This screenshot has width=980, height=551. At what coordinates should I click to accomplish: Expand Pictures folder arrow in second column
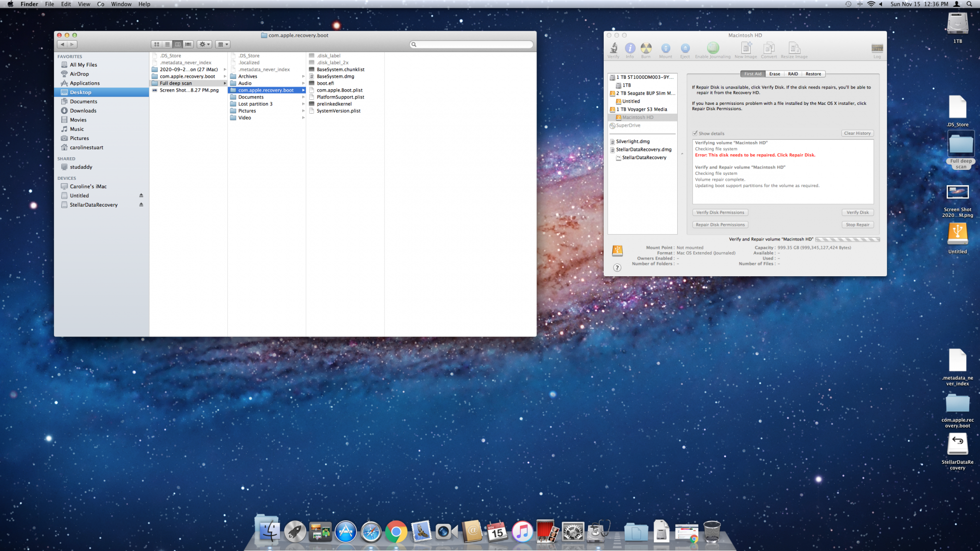click(303, 111)
